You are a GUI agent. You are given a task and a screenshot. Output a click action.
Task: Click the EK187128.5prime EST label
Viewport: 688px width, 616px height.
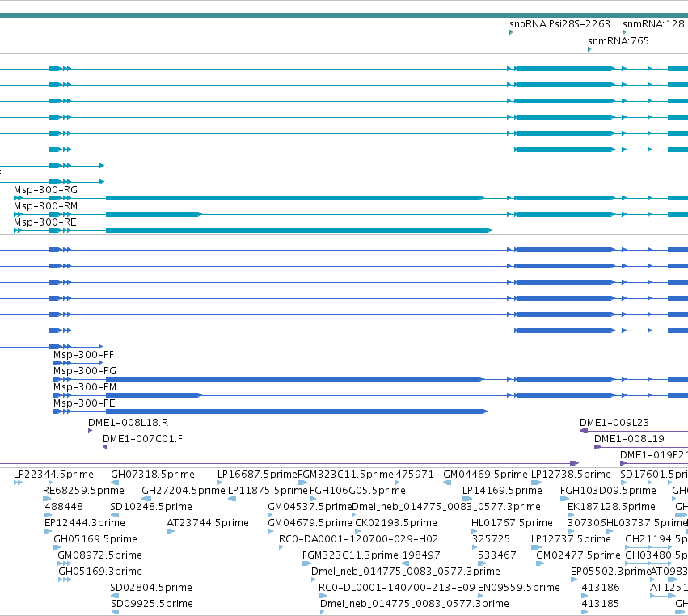pyautogui.click(x=611, y=507)
